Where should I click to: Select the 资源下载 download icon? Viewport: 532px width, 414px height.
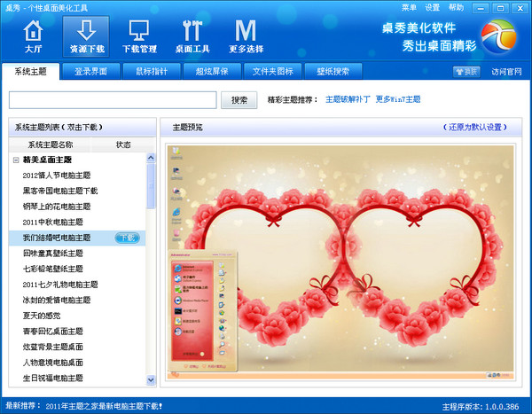pos(86,36)
